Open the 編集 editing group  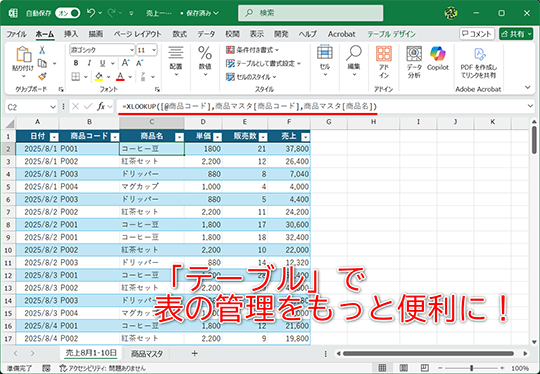coord(354,62)
